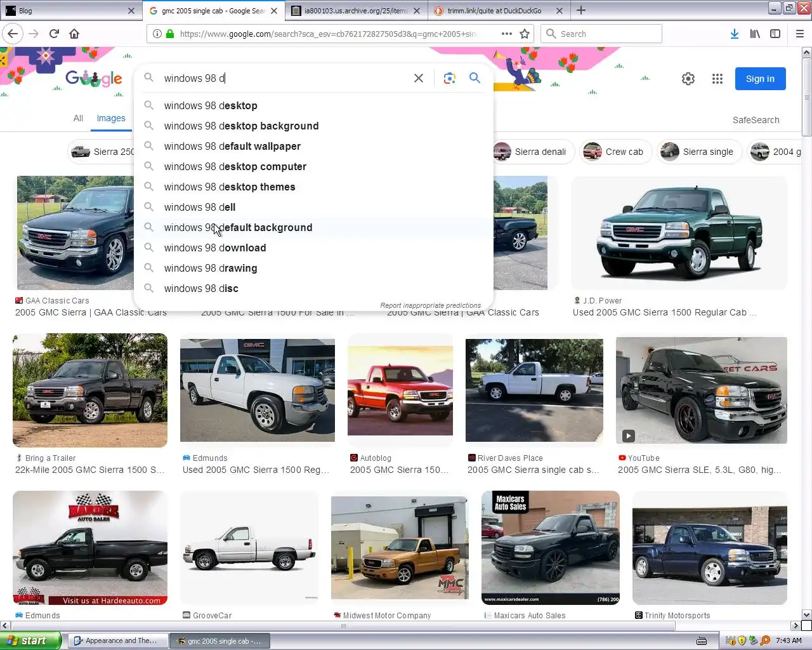Open the library icon in toolbar
The image size is (812, 650).
tap(755, 34)
